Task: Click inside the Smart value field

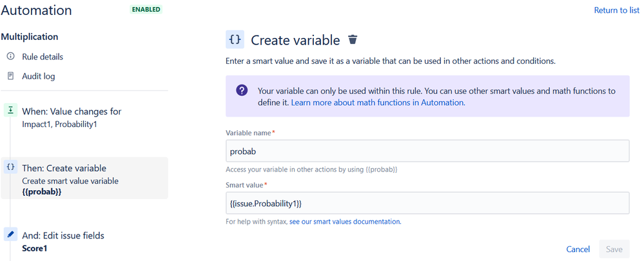Action: click(427, 203)
